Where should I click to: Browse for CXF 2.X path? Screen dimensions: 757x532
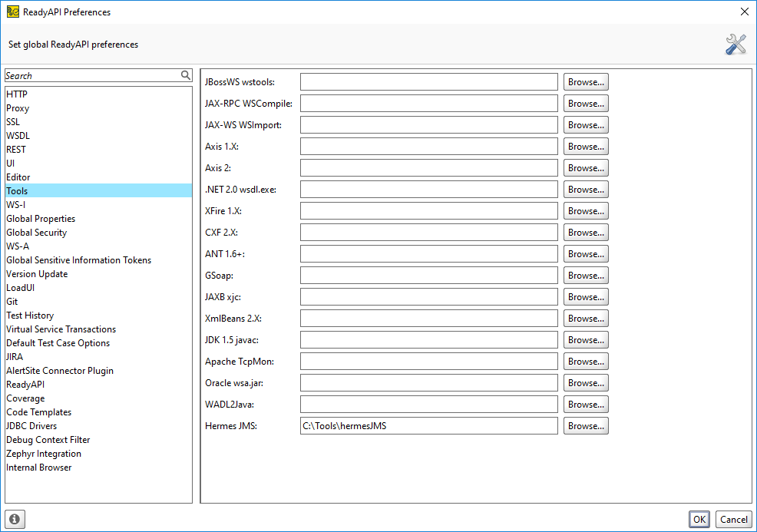click(586, 232)
